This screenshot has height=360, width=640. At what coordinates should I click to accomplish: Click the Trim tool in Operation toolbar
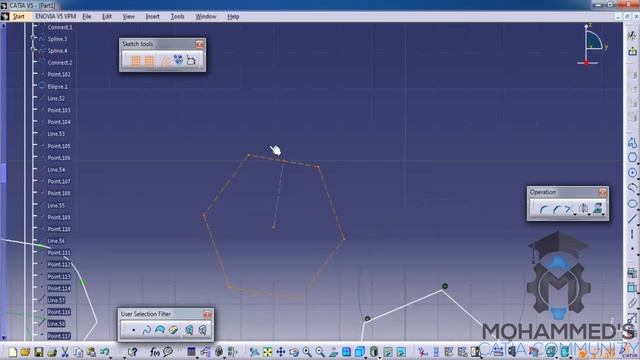(x=568, y=209)
